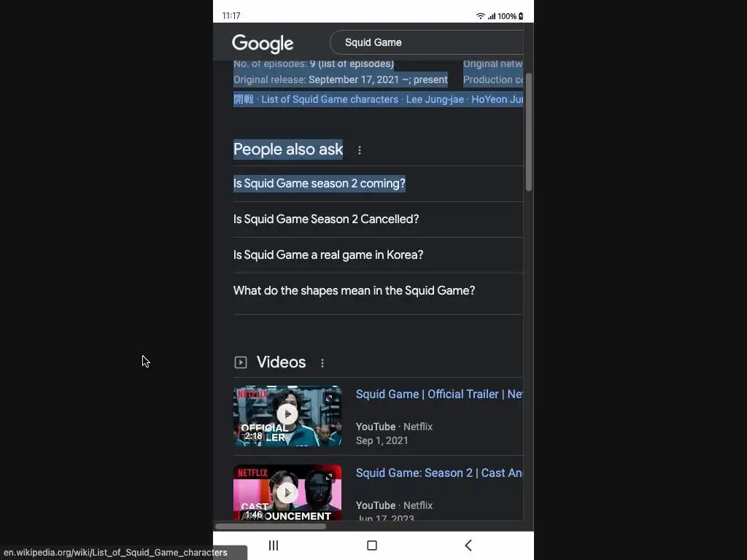Image resolution: width=747 pixels, height=560 pixels.
Task: Open the HoYeon Jung link
Action: click(498, 99)
